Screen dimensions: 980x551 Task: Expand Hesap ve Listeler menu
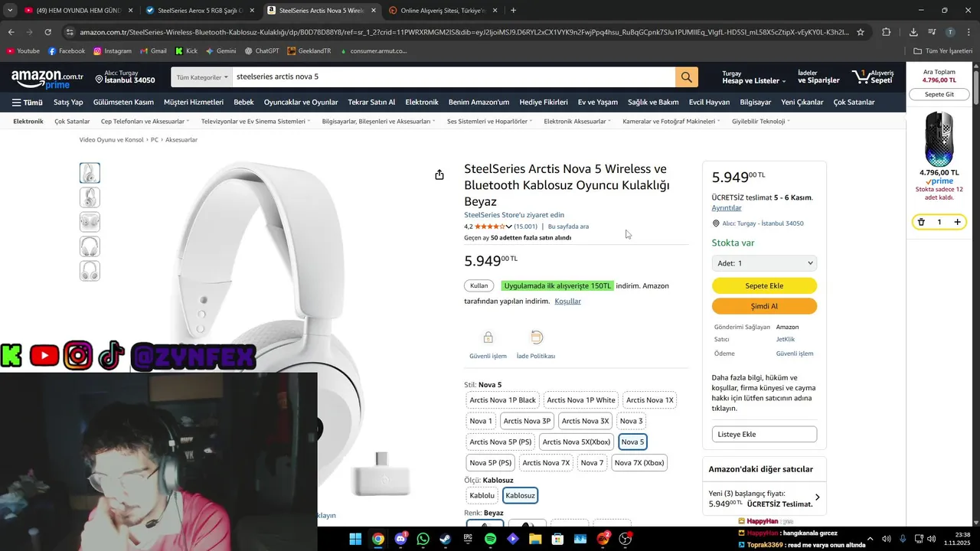tap(753, 77)
